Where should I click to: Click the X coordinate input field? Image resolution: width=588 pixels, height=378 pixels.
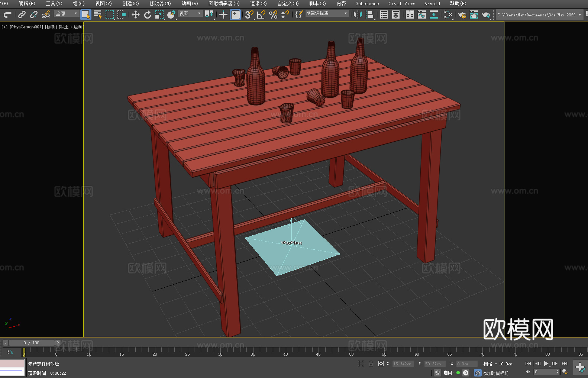tap(403, 364)
